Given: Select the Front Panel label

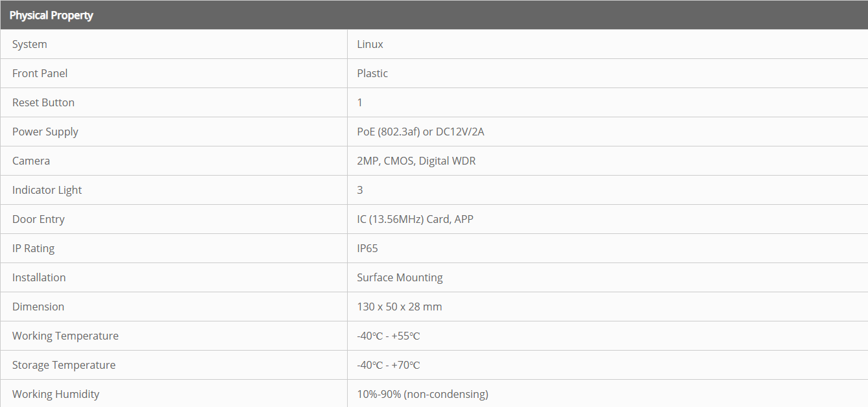Looking at the screenshot, I should (40, 73).
